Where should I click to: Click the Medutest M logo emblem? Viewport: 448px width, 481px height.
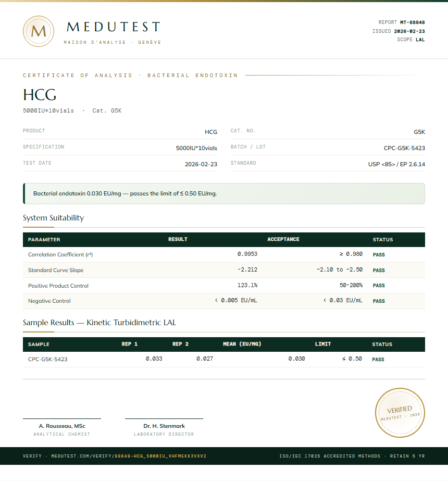pyautogui.click(x=39, y=31)
